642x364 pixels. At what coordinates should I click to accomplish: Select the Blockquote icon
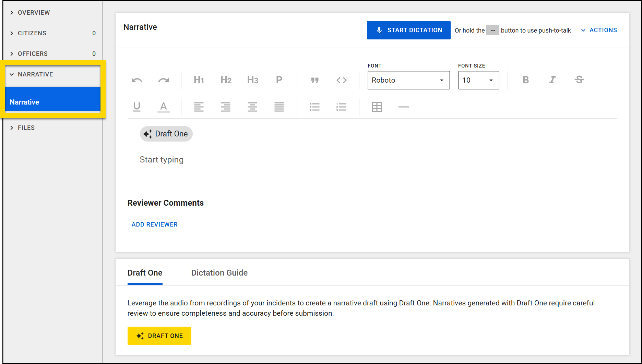tap(314, 80)
